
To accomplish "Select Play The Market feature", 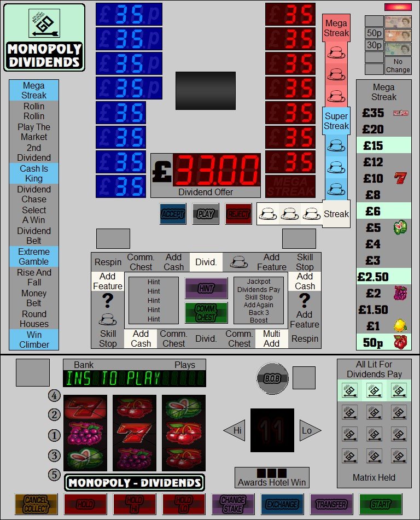I will (x=34, y=132).
